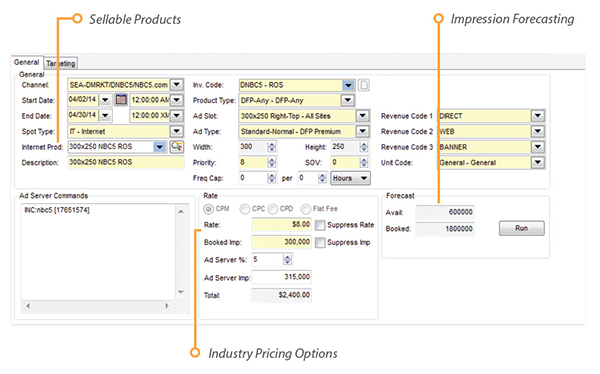600x374 pixels.
Task: Click the Priority spinner arrows
Action: pos(272,162)
